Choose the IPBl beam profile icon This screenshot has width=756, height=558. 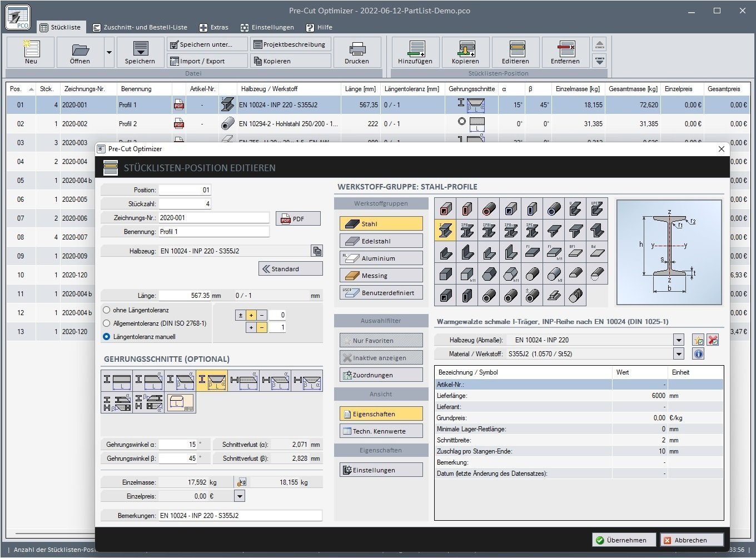tap(489, 231)
